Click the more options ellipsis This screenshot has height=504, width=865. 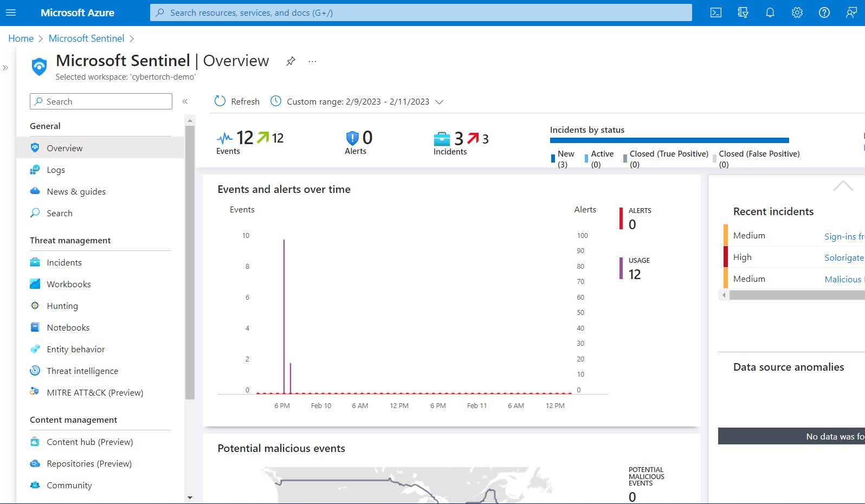312,61
